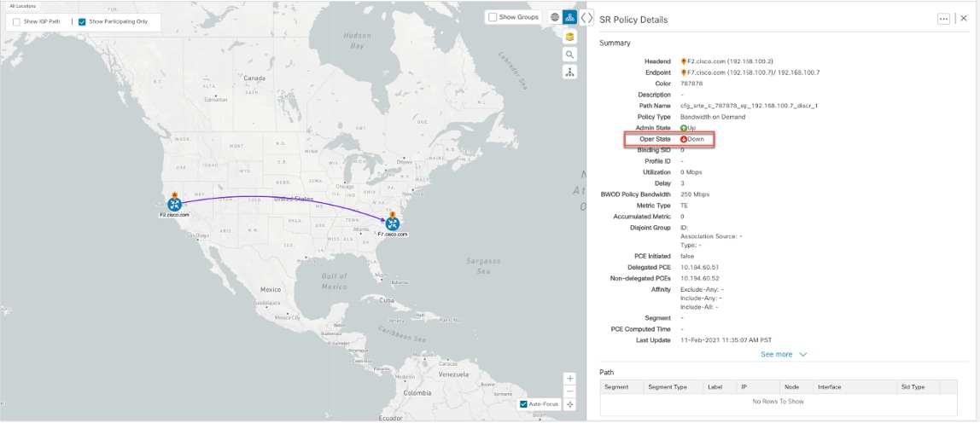980x423 pixels.
Task: Click the All Locations breadcrumb
Action: [23, 6]
